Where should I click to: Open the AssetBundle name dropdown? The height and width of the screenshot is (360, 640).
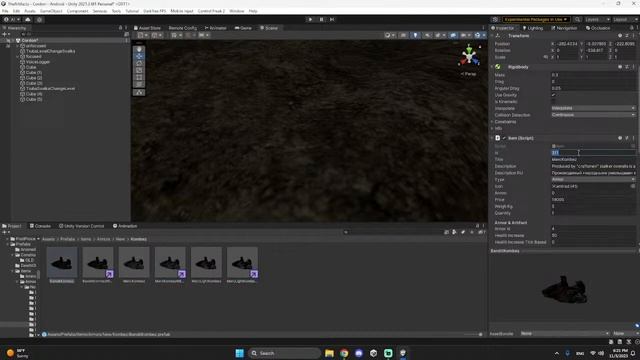[565, 333]
